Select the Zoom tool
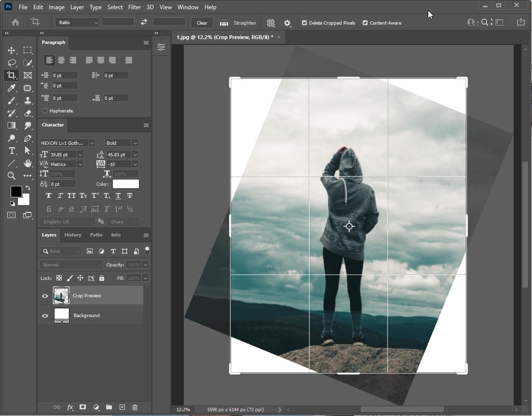The height and width of the screenshot is (416, 532). coord(12,176)
